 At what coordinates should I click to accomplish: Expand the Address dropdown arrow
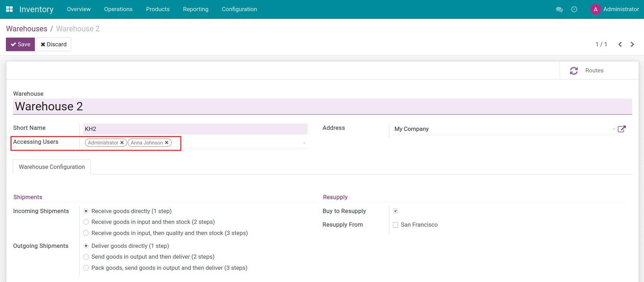(x=614, y=129)
